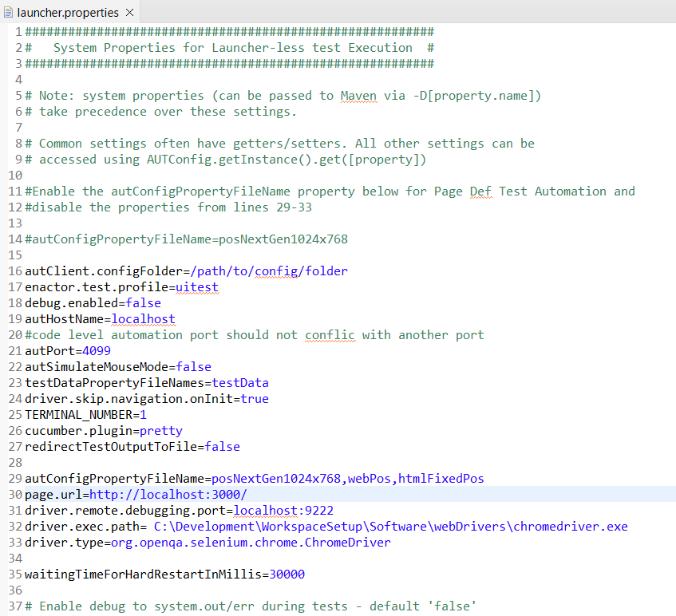Screen dimensions: 676x616
Task: Click 'false' value of autSimulateMouseMode
Action: tap(194, 367)
